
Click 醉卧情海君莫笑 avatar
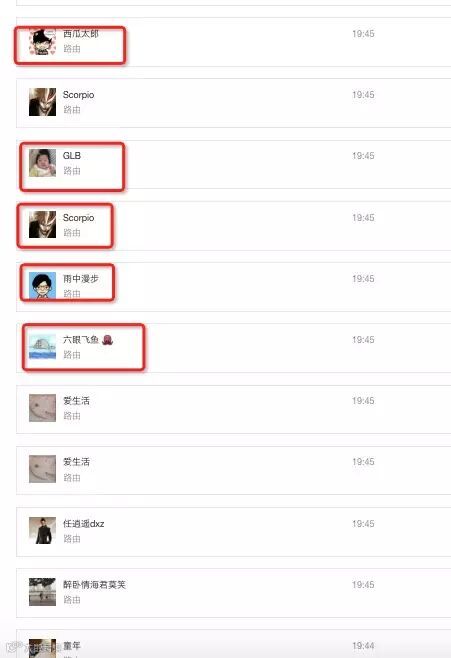coord(42,592)
